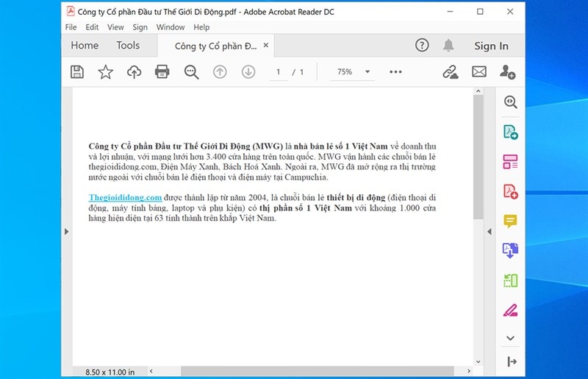Switch to the Home tab
This screenshot has height=379, width=588.
[85, 46]
